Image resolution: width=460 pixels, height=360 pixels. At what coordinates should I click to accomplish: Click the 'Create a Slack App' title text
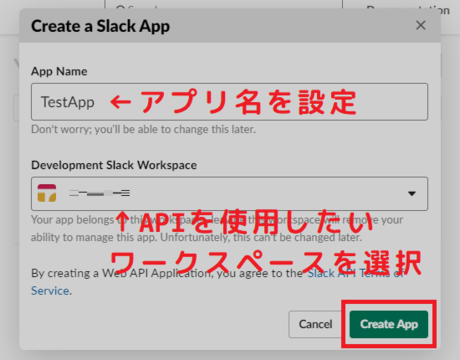[100, 26]
